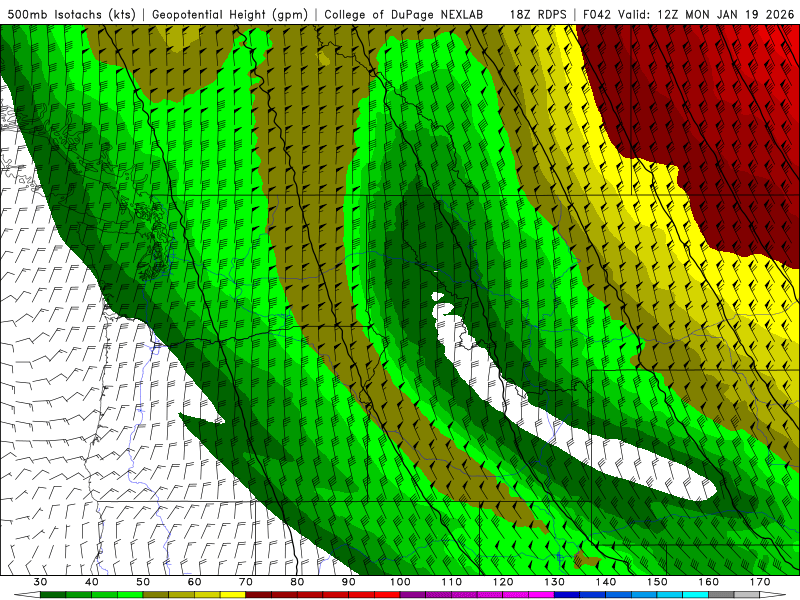Click the dark red swatch starting at 70
This screenshot has width=800, height=600.
click(258, 595)
